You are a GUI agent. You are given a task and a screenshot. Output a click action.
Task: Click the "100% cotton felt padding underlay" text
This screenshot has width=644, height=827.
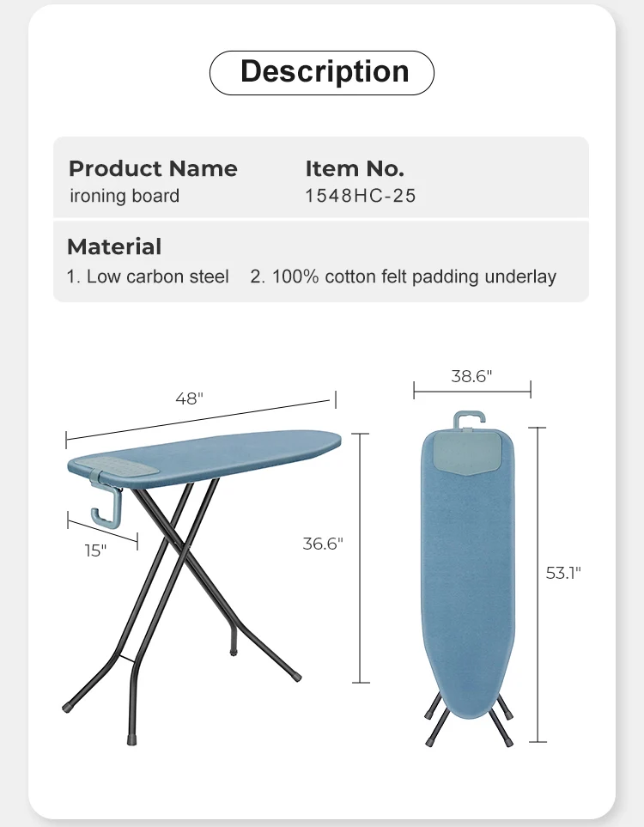click(x=404, y=277)
